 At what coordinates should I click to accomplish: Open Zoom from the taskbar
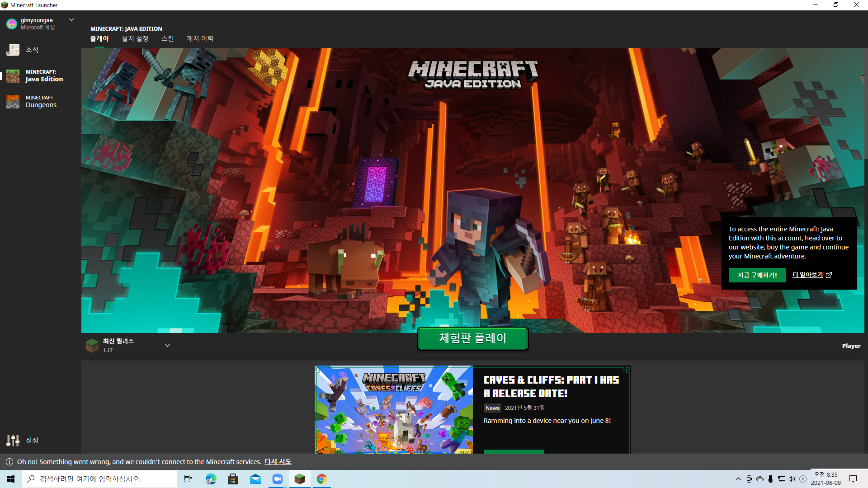277,479
